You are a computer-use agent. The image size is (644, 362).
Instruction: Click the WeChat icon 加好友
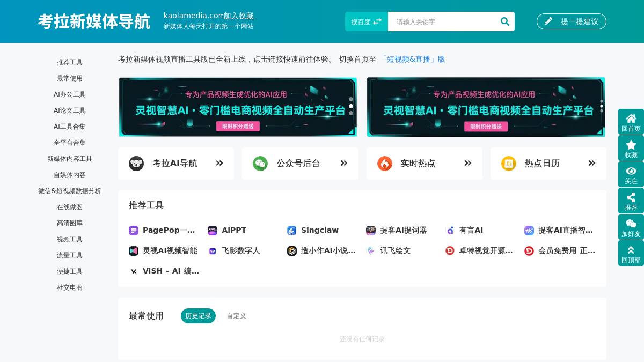631,224
